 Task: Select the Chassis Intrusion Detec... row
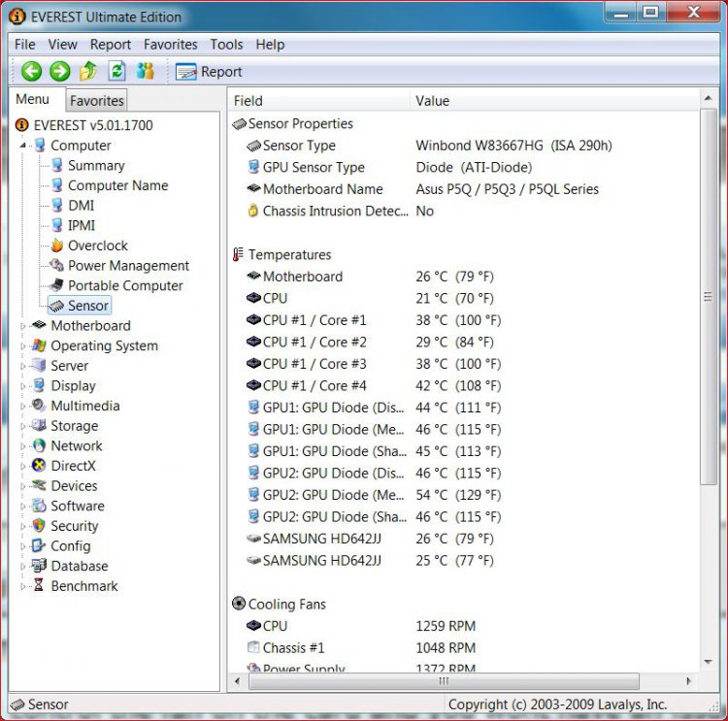pos(463,212)
